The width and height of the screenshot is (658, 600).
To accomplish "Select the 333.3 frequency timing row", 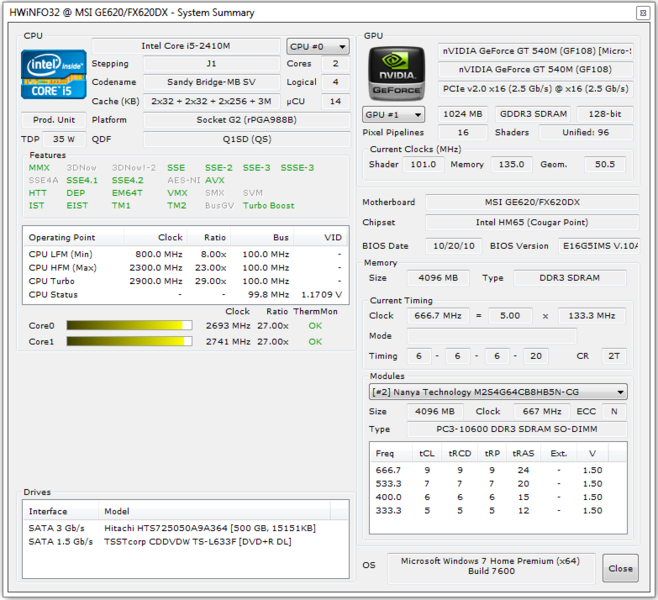I will click(x=498, y=511).
